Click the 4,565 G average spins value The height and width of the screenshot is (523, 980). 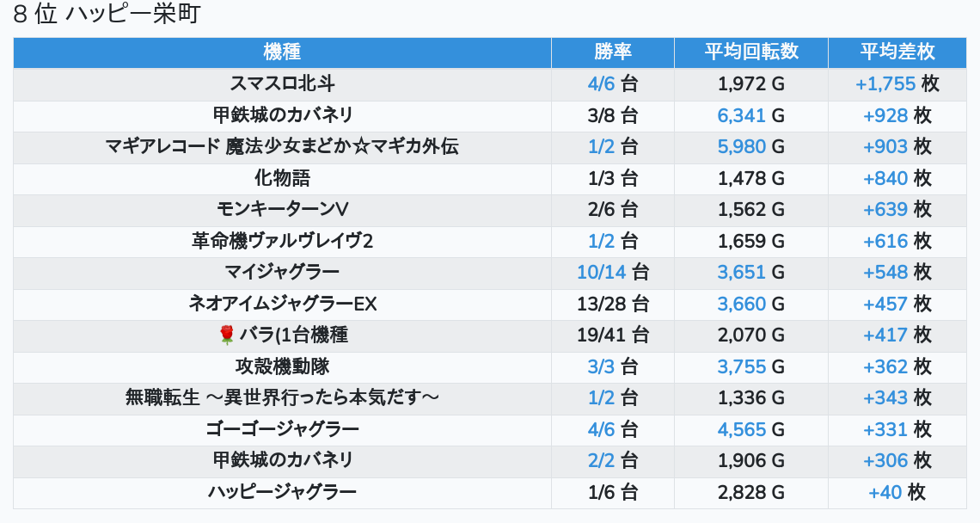tap(751, 429)
